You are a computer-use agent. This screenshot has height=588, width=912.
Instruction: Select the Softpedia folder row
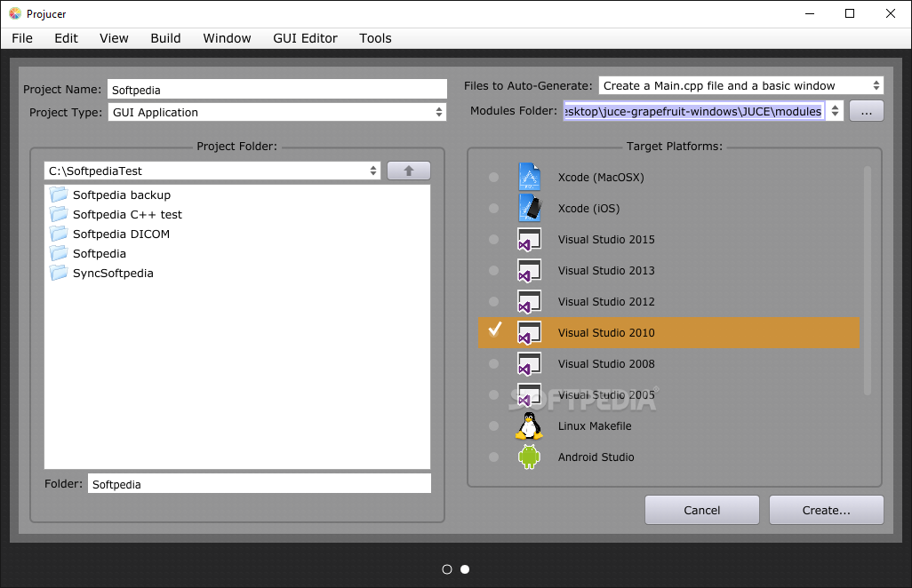(x=237, y=253)
